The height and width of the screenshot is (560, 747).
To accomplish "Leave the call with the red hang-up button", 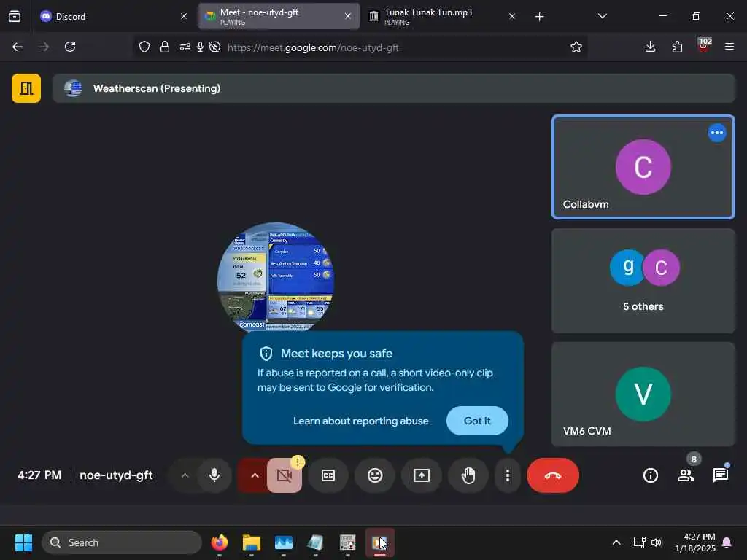I will [553, 475].
